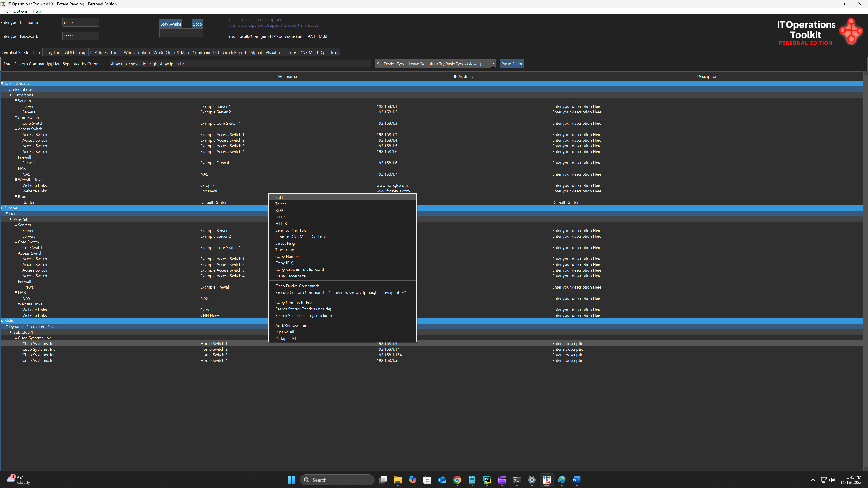Image resolution: width=868 pixels, height=488 pixels.
Task: Select Copy Configs to File
Action: point(293,302)
